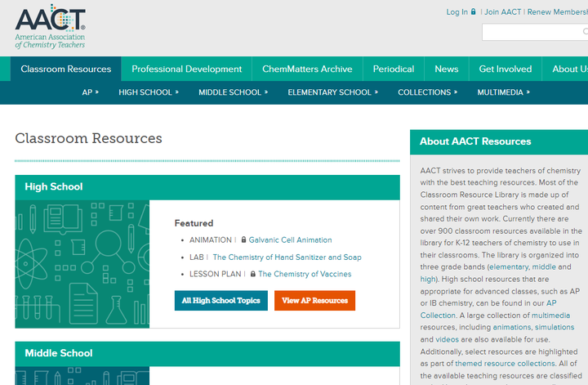Viewport: 588px width, 385px height.
Task: Click the High School section header
Action: [x=207, y=187]
